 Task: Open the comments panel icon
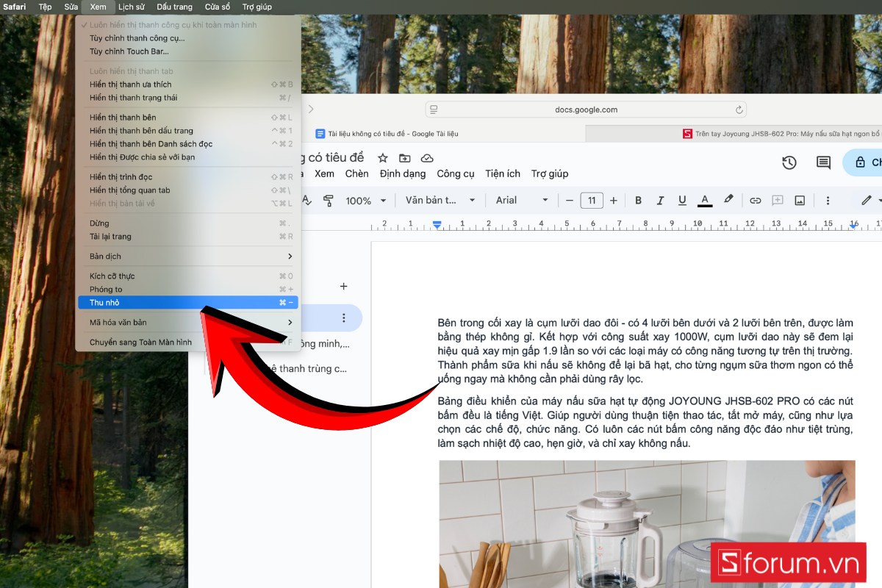823,162
